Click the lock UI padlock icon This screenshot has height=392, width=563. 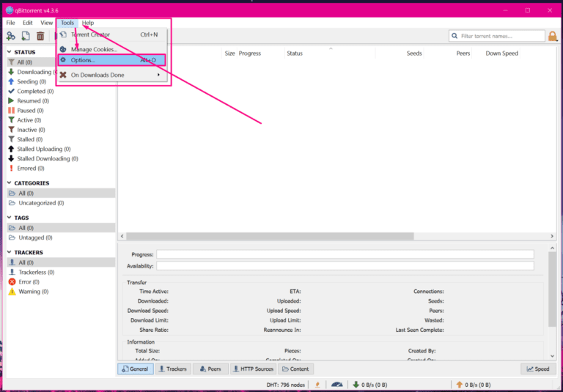(553, 36)
